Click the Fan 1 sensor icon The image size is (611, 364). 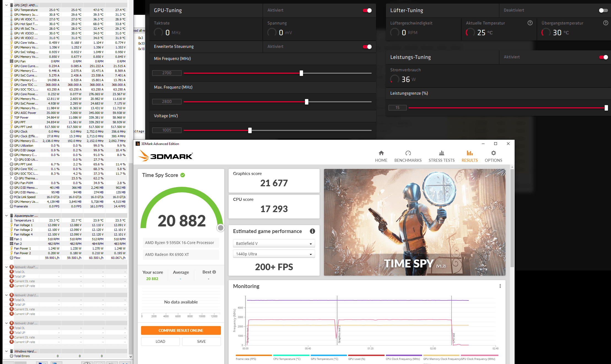click(x=12, y=239)
